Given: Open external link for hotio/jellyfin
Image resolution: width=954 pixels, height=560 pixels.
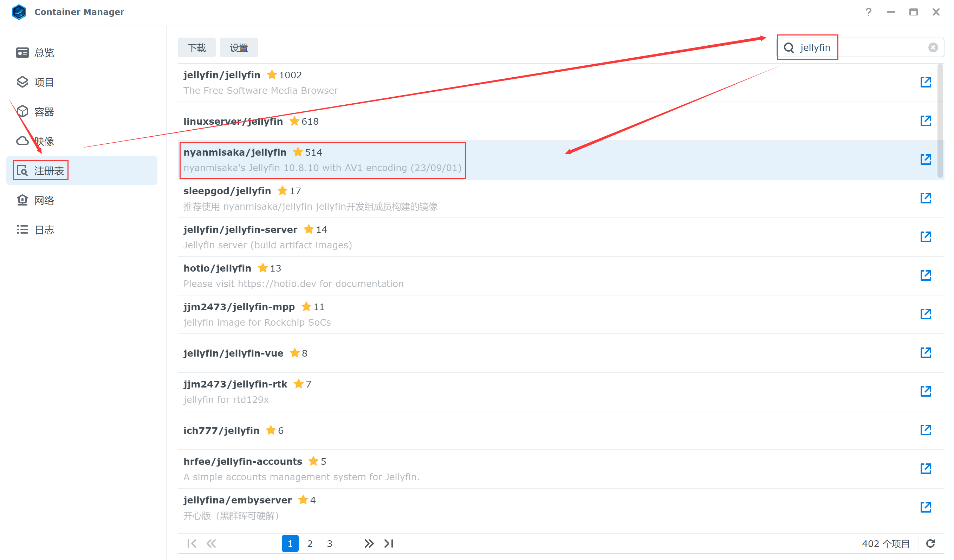Looking at the screenshot, I should click(x=926, y=275).
